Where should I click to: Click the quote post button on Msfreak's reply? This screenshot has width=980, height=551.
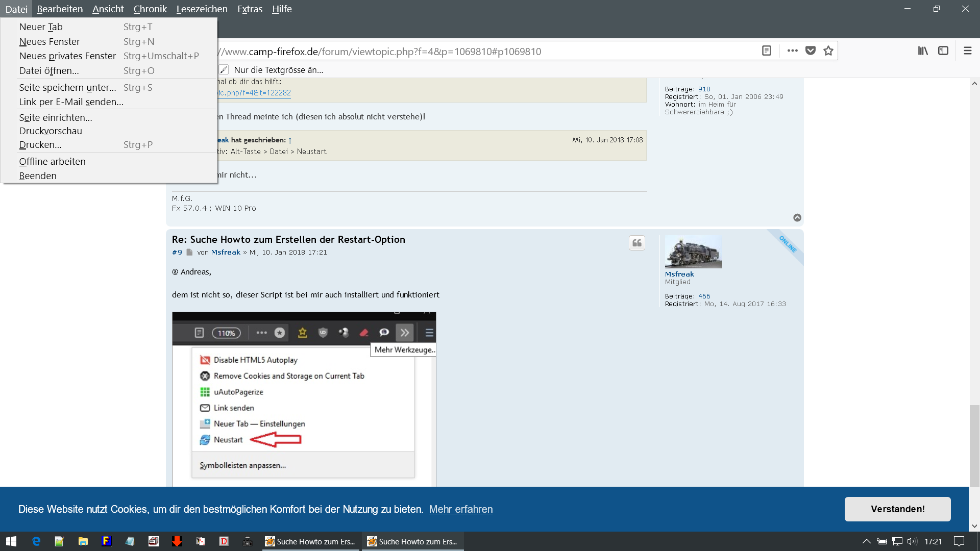coord(636,243)
